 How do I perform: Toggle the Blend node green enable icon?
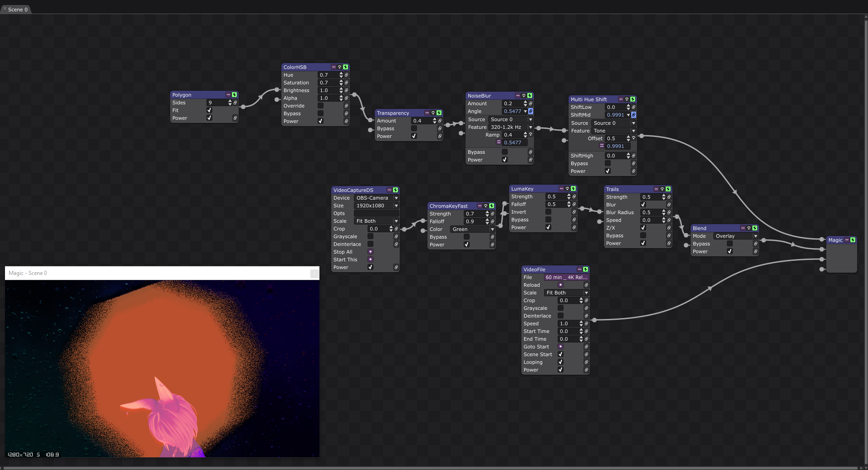755,228
